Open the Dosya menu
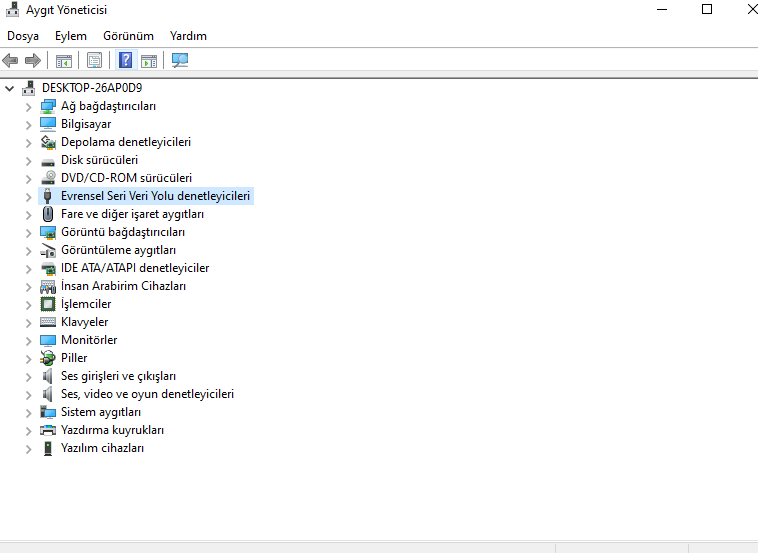 (23, 36)
